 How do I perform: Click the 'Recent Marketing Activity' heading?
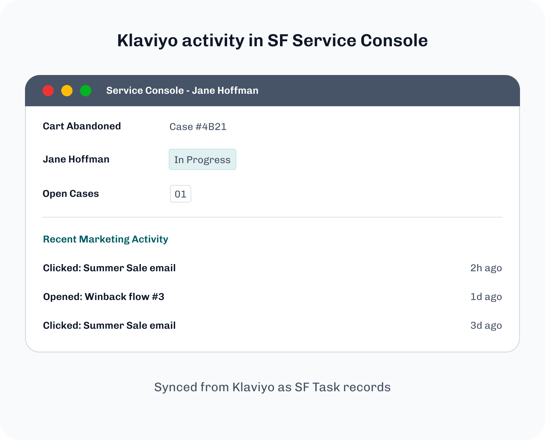(106, 239)
